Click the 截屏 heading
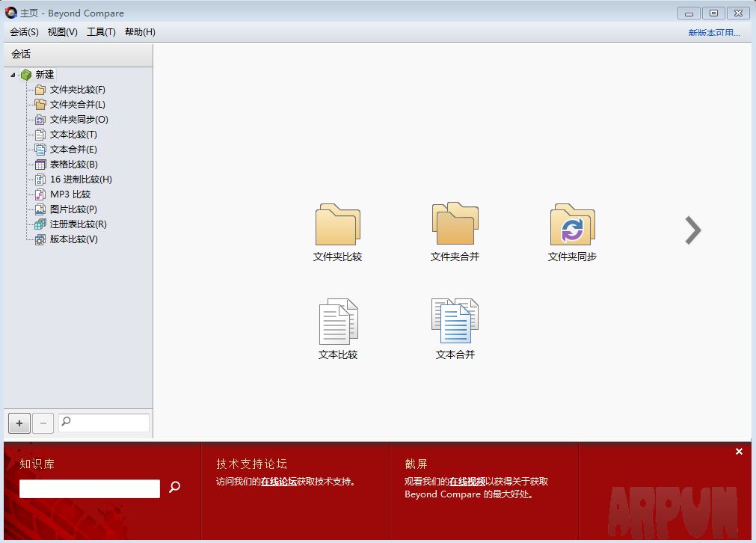 point(416,464)
